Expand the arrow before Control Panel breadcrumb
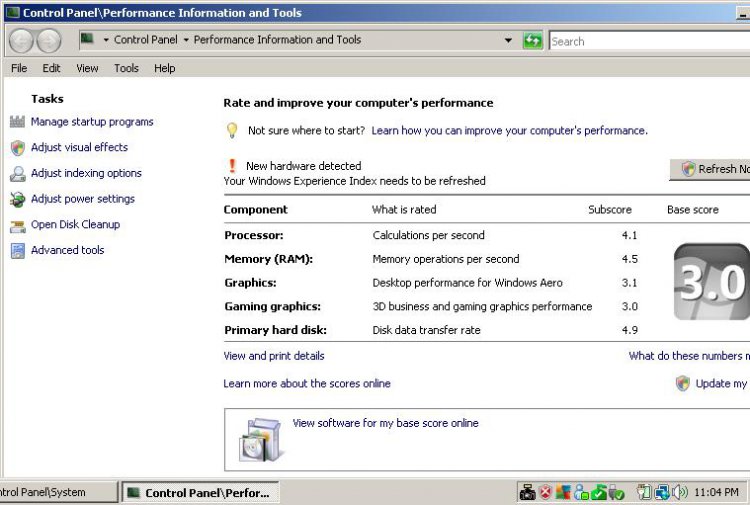This screenshot has height=505, width=750. click(106, 40)
